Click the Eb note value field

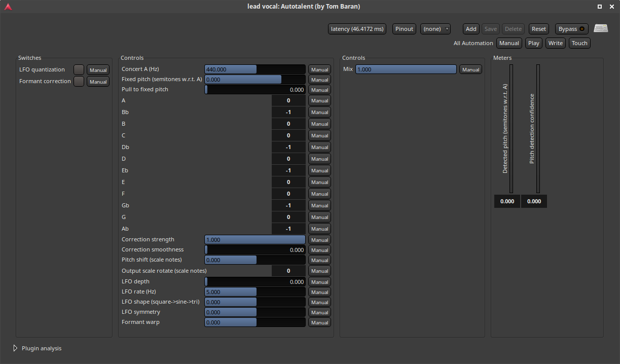288,170
